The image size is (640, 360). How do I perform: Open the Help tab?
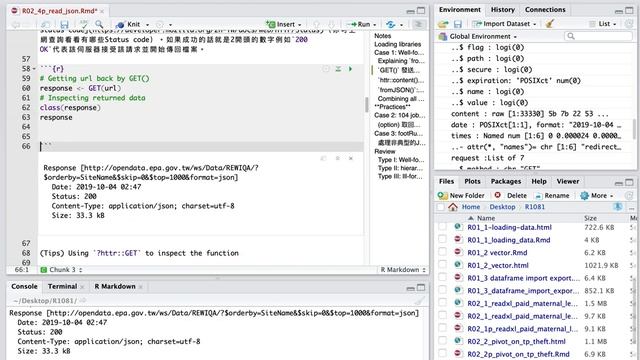(539, 182)
